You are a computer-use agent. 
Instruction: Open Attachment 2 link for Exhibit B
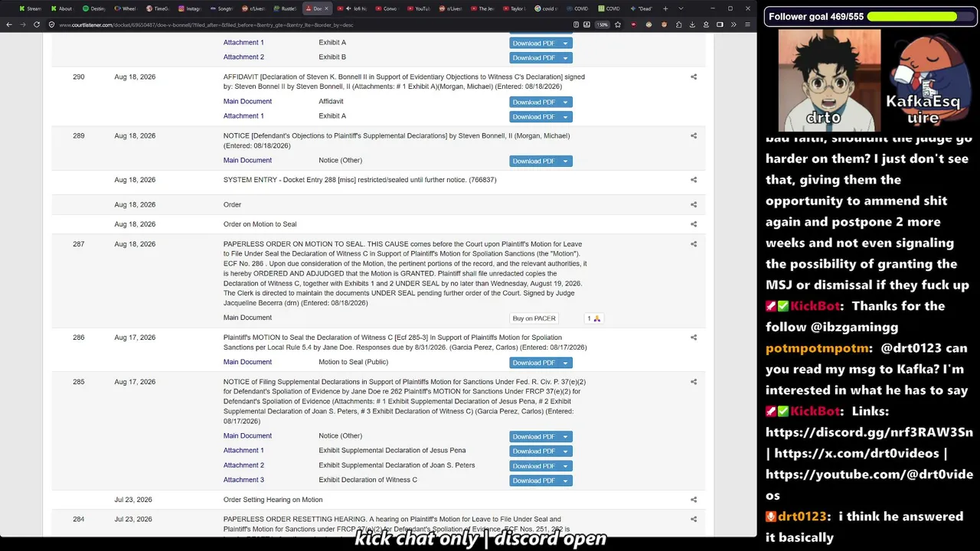pyautogui.click(x=243, y=57)
